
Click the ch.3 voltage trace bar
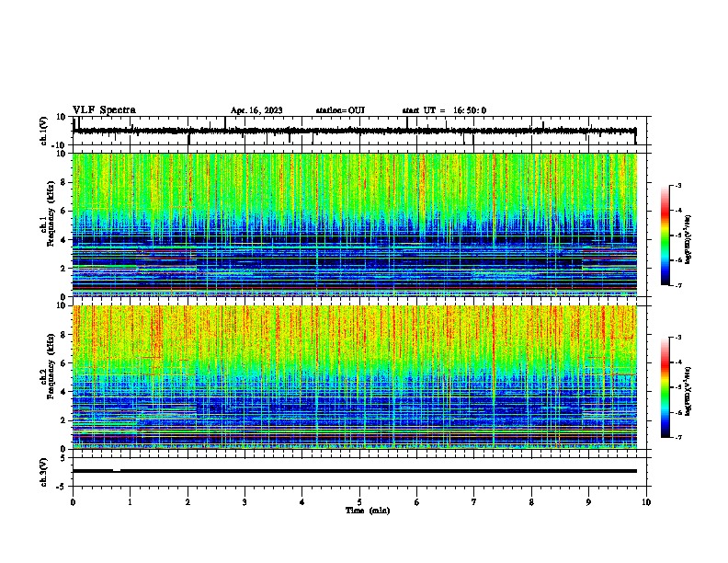click(355, 471)
